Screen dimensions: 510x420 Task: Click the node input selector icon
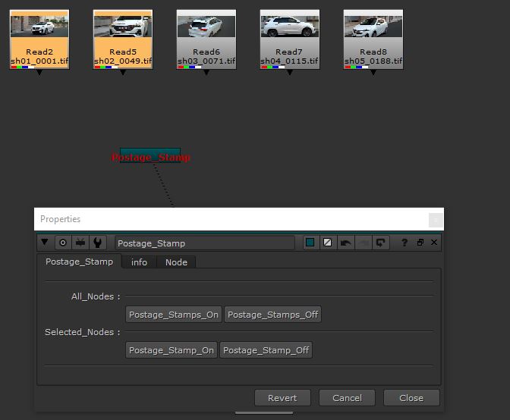click(x=80, y=243)
